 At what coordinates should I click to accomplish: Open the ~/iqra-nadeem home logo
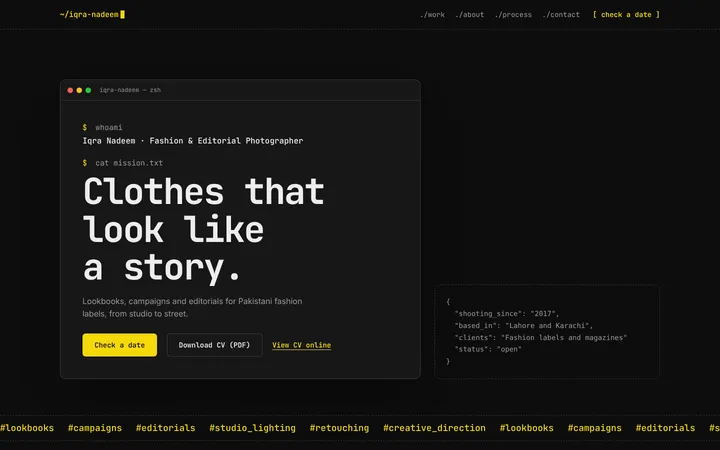(x=92, y=14)
